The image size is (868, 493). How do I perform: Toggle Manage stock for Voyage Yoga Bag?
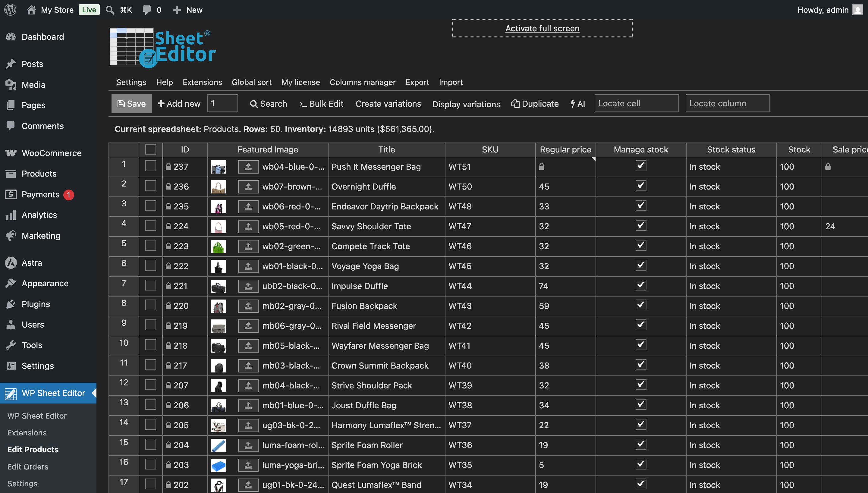click(x=641, y=265)
